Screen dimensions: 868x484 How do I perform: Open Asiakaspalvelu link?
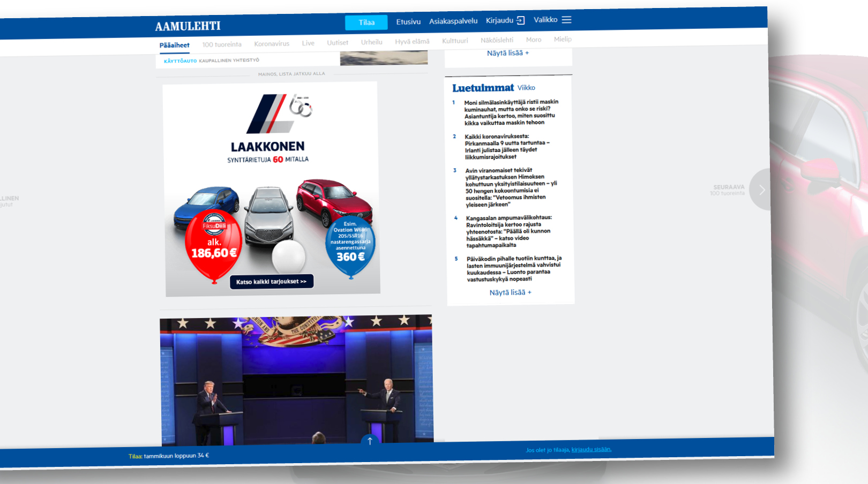pos(453,21)
